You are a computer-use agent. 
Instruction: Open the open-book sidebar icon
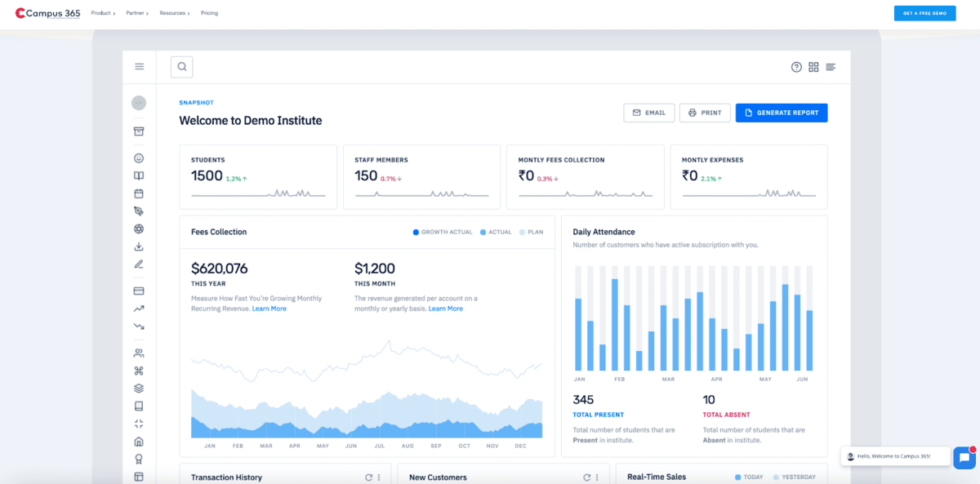pyautogui.click(x=139, y=175)
